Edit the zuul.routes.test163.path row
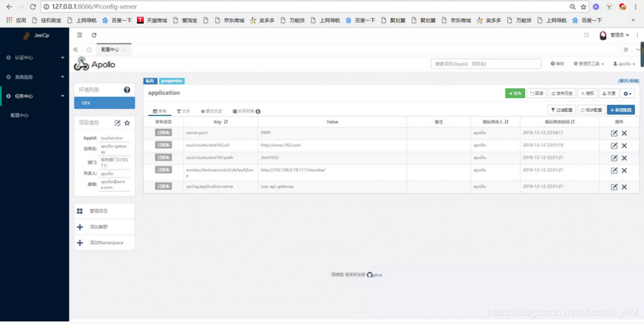 [614, 158]
